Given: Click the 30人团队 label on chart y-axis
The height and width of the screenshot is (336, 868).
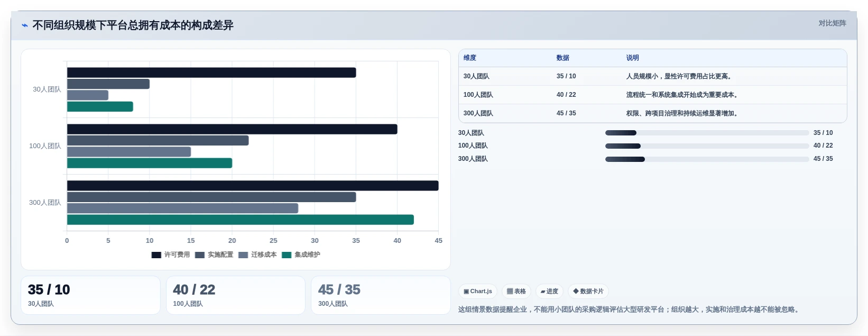Looking at the screenshot, I should pyautogui.click(x=47, y=89).
